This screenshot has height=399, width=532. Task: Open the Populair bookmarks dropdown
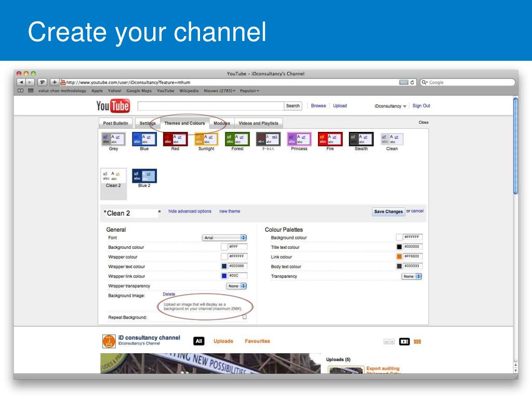[249, 91]
